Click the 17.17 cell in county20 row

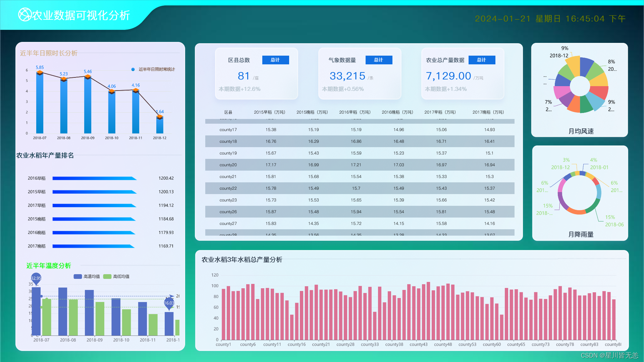271,165
